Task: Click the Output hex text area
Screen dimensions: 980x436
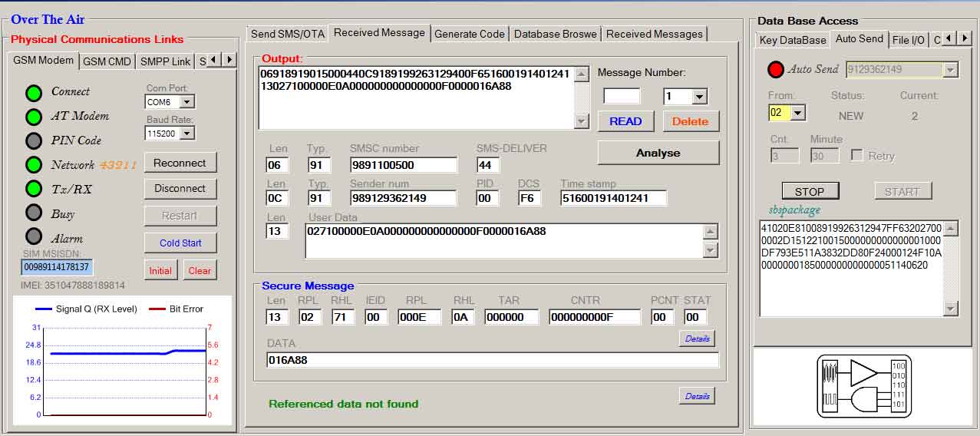Action: [x=417, y=97]
